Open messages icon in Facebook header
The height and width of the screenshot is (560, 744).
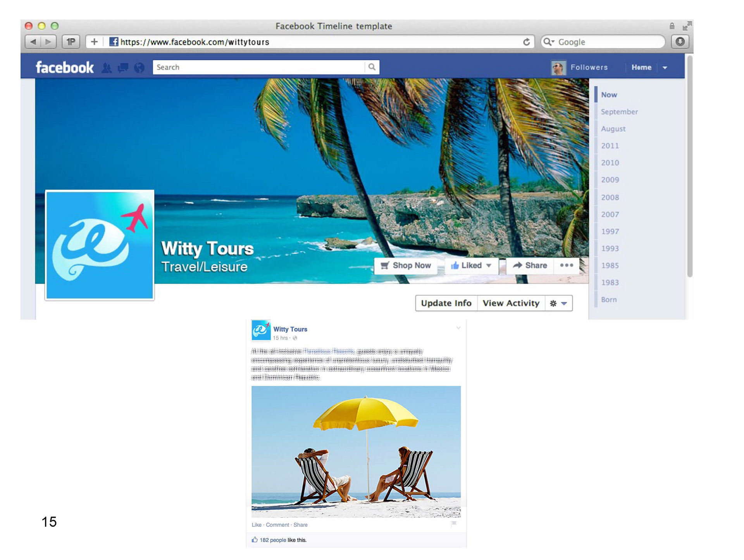pos(123,68)
